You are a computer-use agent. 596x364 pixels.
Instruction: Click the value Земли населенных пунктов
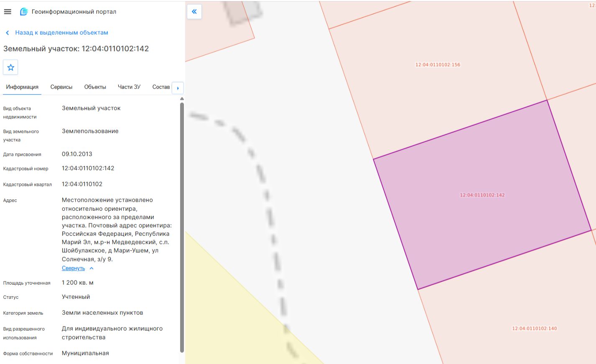102,313
